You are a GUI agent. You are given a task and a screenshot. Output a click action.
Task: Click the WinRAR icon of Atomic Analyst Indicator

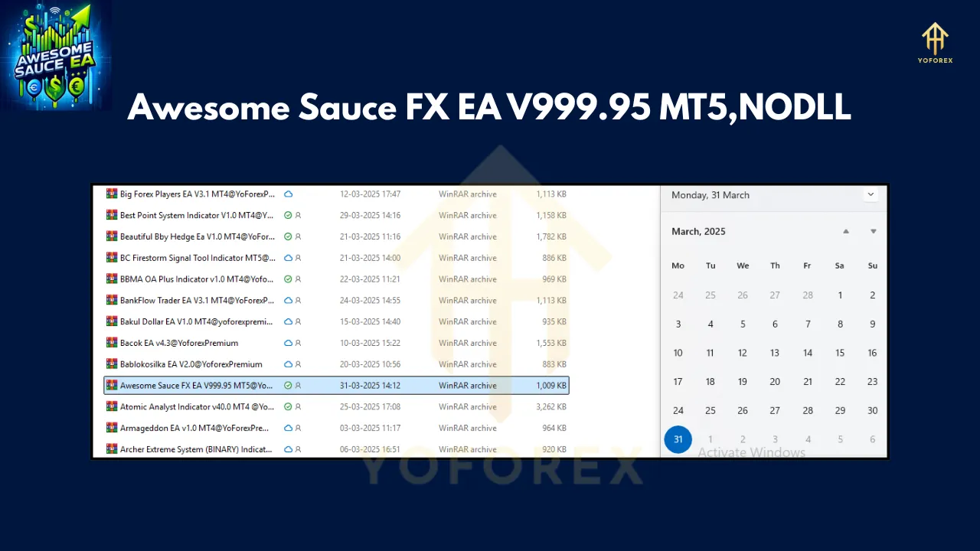pos(111,407)
